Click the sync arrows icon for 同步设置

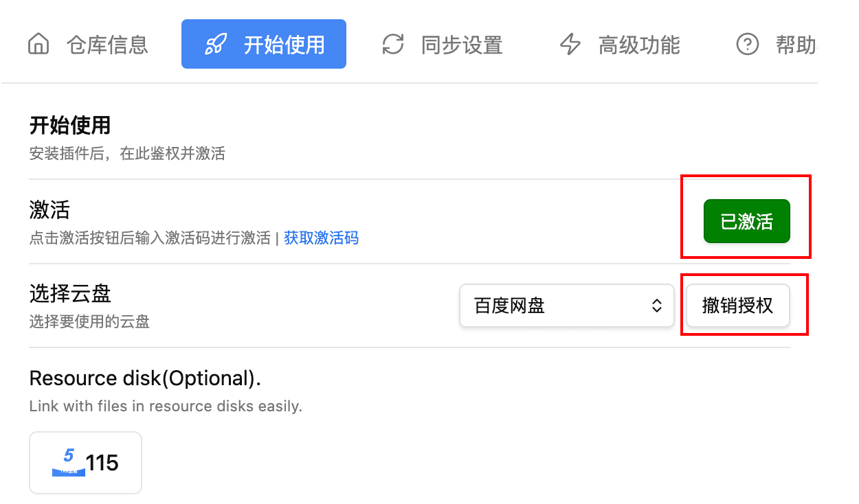point(392,45)
